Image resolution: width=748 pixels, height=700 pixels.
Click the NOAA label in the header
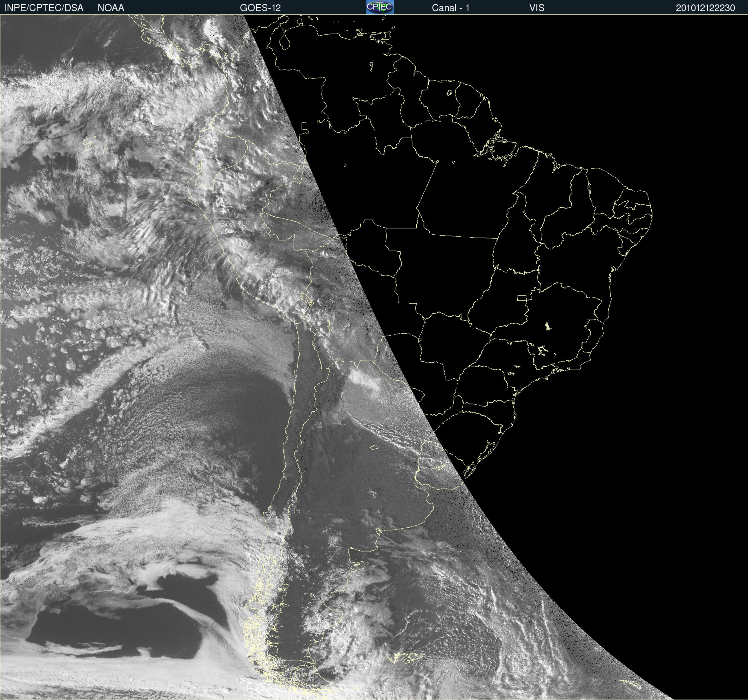(x=111, y=8)
